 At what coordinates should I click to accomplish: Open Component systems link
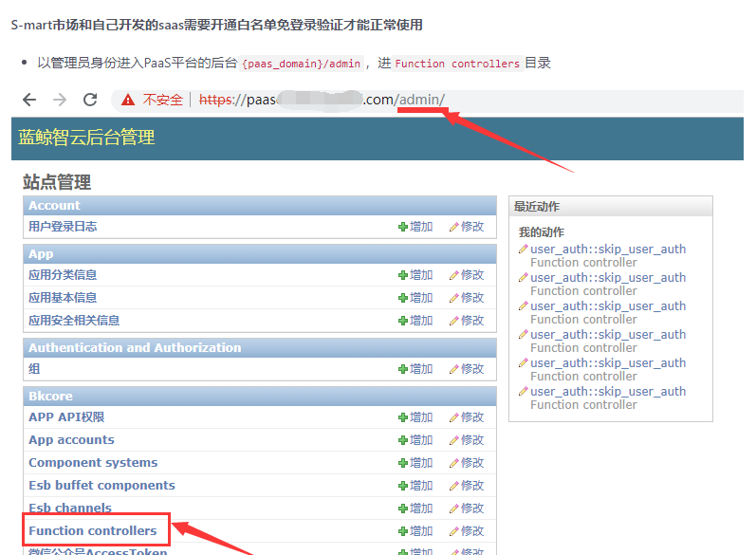[93, 463]
